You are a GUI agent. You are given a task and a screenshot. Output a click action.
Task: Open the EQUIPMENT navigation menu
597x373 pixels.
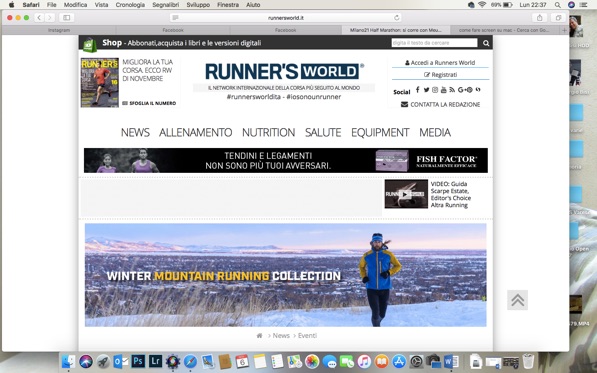click(380, 132)
